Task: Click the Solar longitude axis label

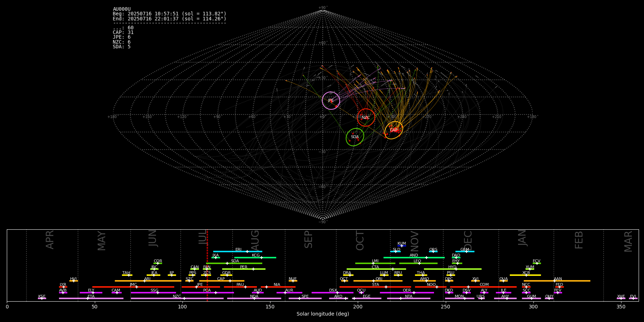Action: click(x=323, y=314)
